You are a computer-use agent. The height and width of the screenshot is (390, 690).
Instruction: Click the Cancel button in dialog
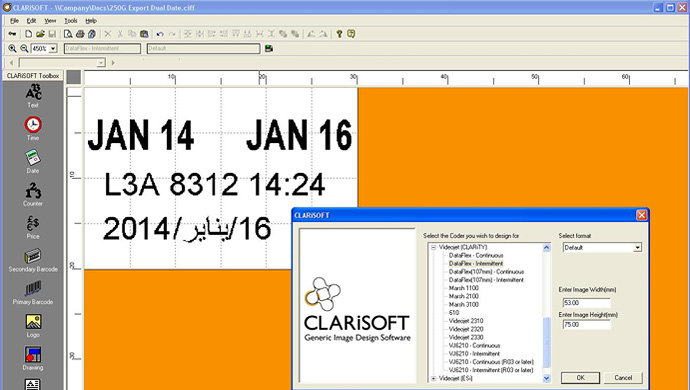tap(623, 378)
